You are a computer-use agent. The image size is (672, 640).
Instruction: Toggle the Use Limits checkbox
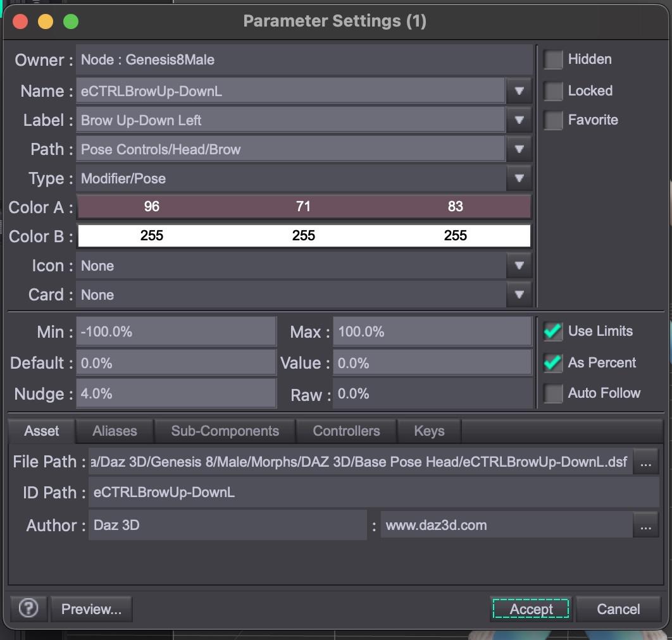pyautogui.click(x=553, y=331)
